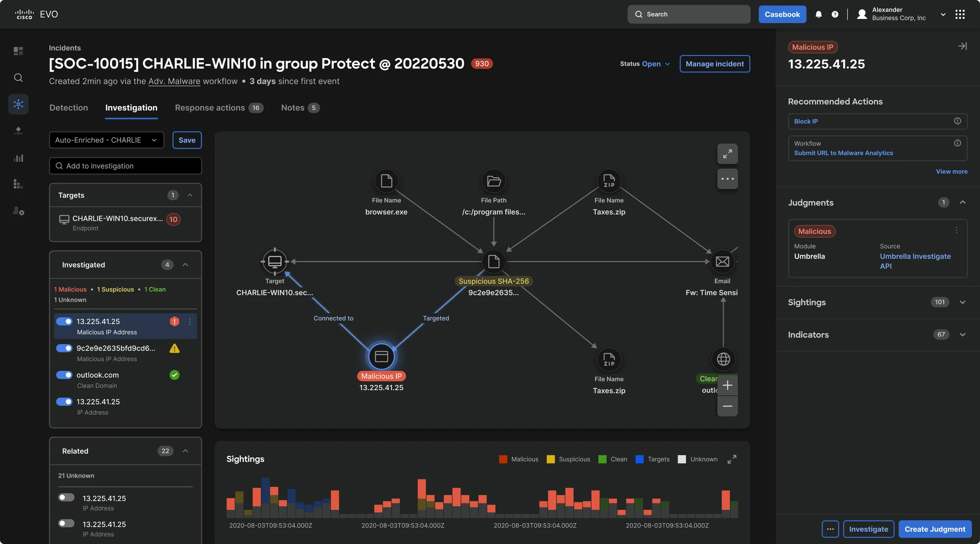Open the bar chart analytics sidebar icon
Image resolution: width=980 pixels, height=544 pixels.
coord(18,158)
